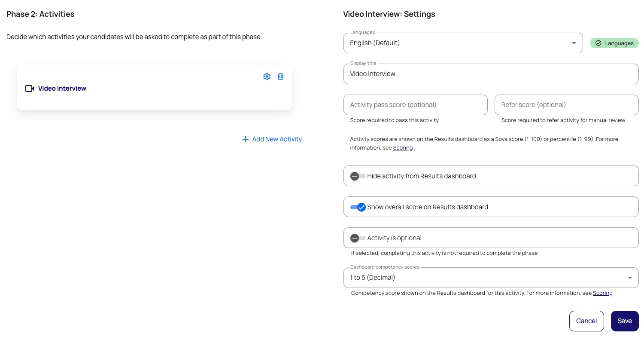Click into the Refer score field
Screen dimensions: 644x343
566,105
